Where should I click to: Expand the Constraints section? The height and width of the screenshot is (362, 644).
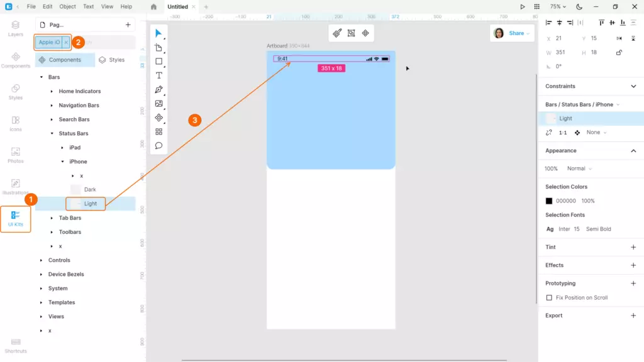633,86
